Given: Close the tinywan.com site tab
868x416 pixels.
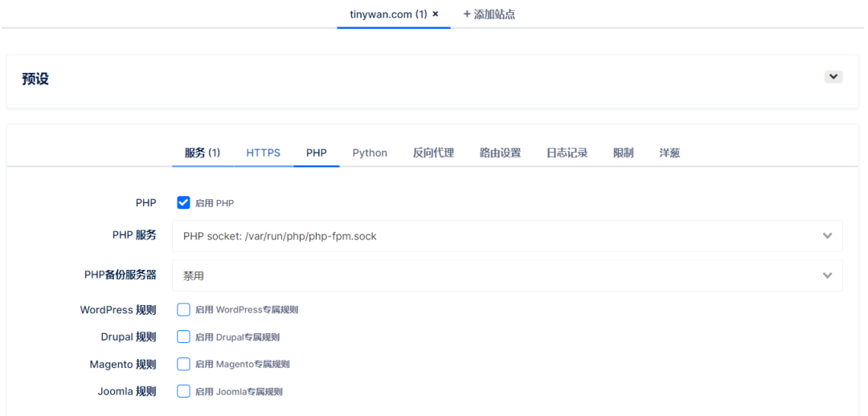Looking at the screenshot, I should point(436,14).
